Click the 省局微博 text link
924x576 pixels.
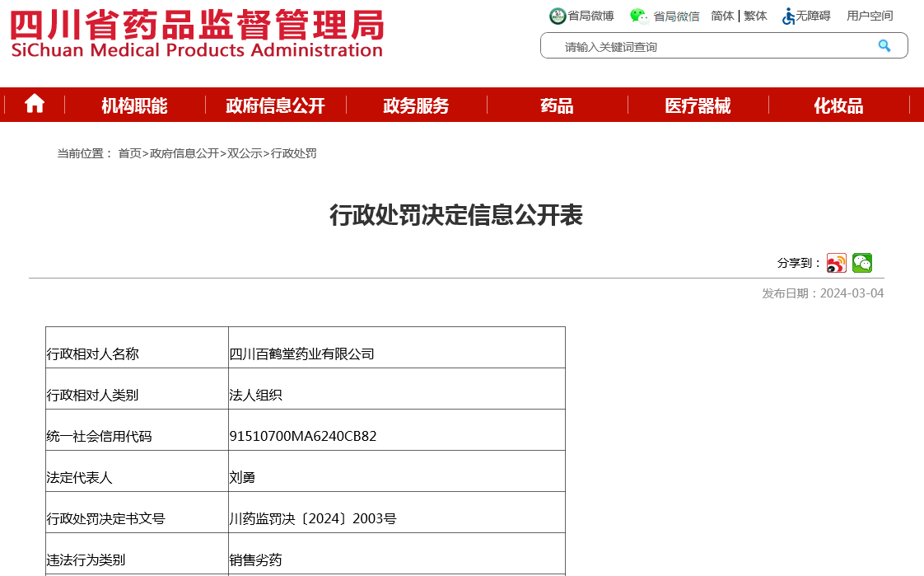[x=590, y=16]
